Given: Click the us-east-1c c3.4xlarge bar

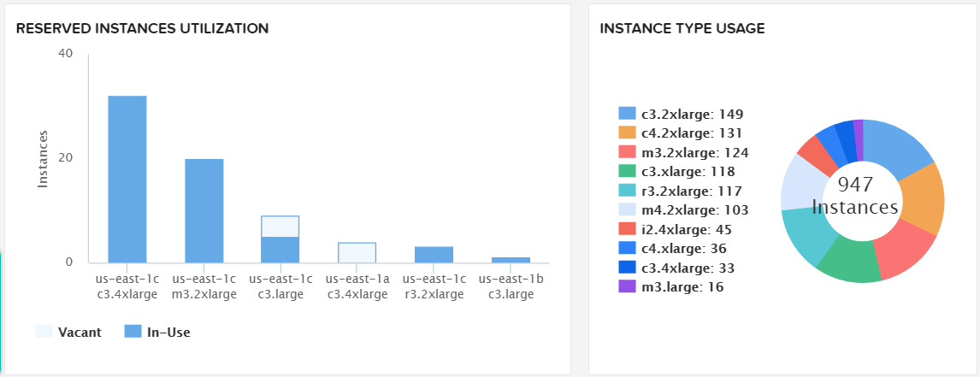Looking at the screenshot, I should coord(127,179).
